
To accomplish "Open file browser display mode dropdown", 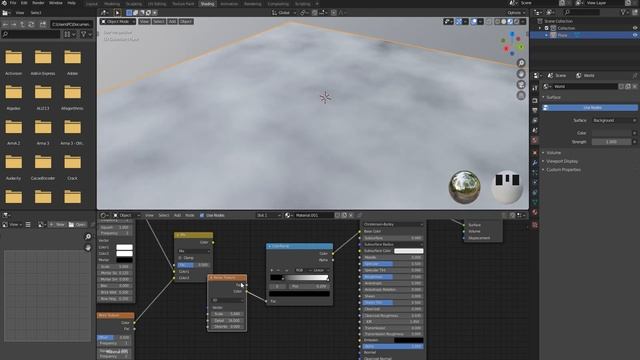I will (x=69, y=35).
